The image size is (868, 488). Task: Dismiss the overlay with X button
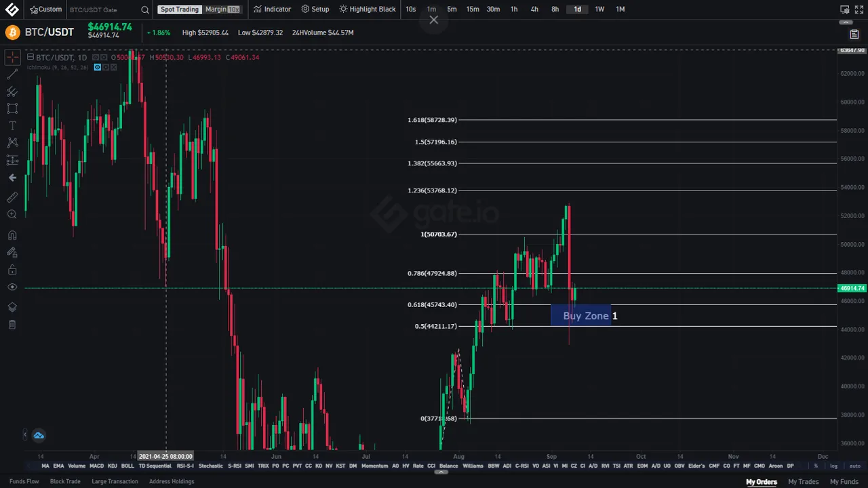click(434, 20)
